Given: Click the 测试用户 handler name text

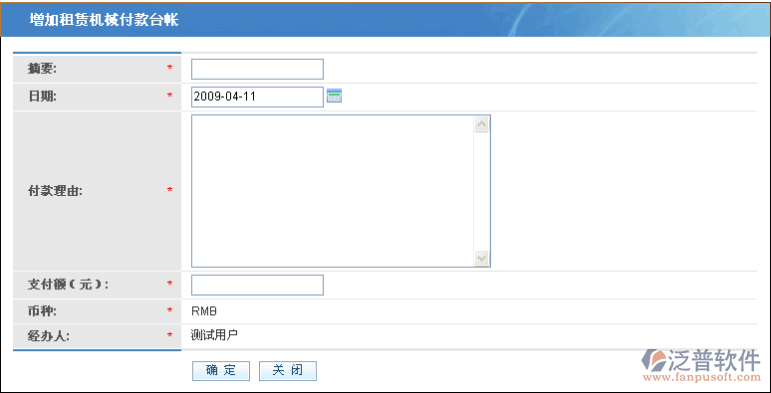Looking at the screenshot, I should [214, 335].
